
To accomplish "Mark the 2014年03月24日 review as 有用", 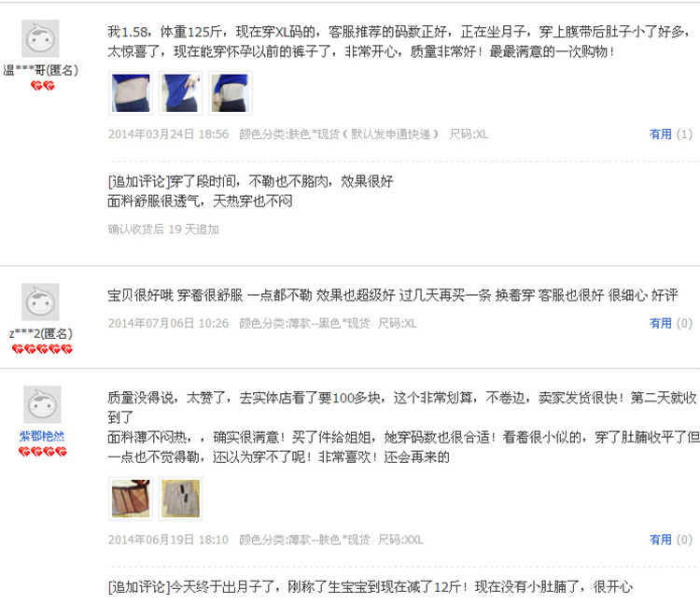I will click(660, 133).
